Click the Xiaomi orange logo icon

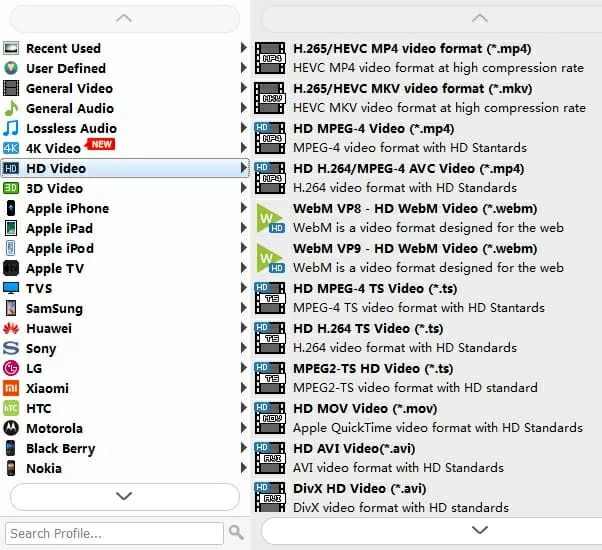click(11, 388)
